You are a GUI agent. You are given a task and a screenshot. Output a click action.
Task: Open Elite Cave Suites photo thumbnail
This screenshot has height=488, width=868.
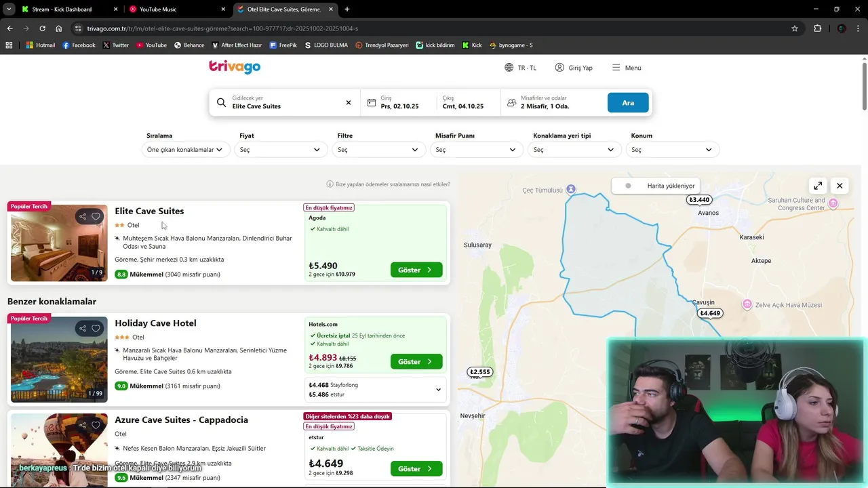point(59,243)
